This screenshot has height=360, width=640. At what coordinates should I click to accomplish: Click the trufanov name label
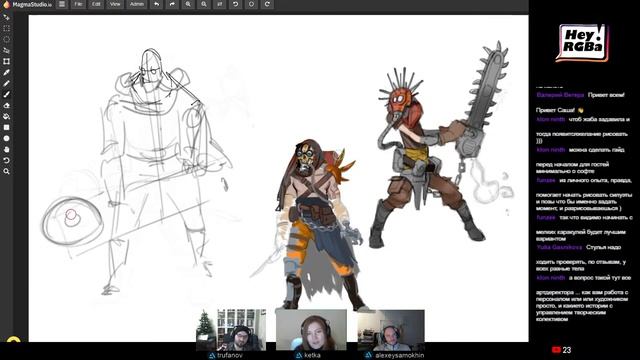click(230, 356)
